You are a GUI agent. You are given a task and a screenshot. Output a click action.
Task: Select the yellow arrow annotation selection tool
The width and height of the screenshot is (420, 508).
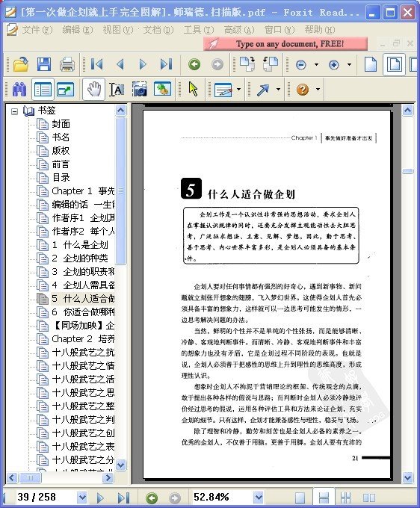(193, 89)
